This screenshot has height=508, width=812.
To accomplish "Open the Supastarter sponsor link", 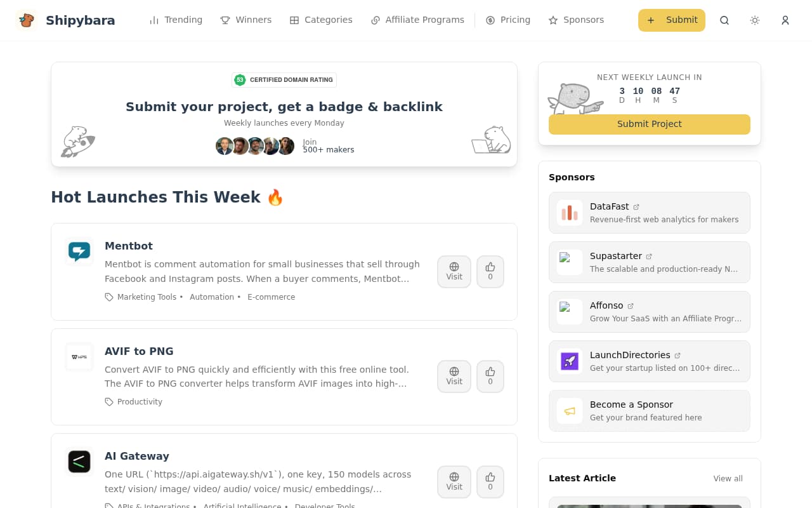I will coord(650,262).
